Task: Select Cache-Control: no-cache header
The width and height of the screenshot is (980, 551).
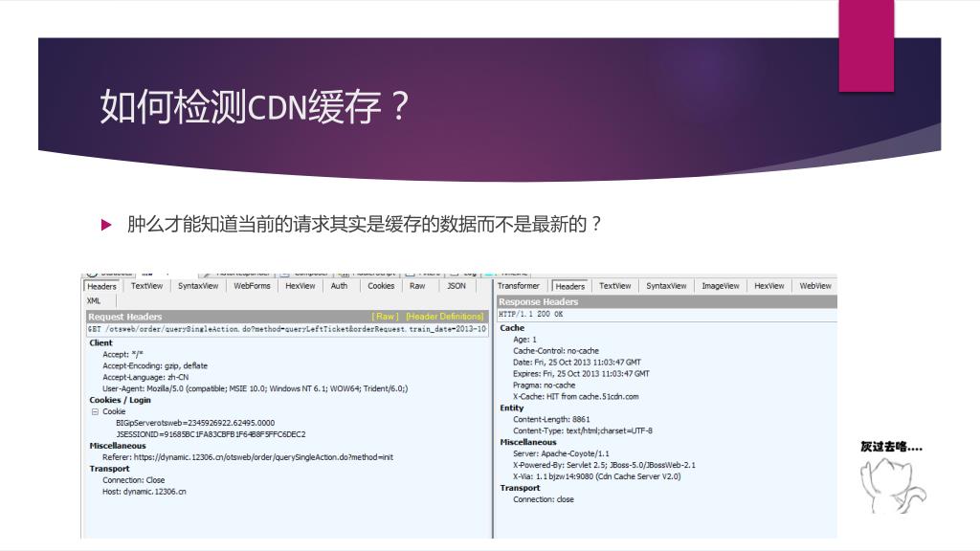Action: coord(556,351)
